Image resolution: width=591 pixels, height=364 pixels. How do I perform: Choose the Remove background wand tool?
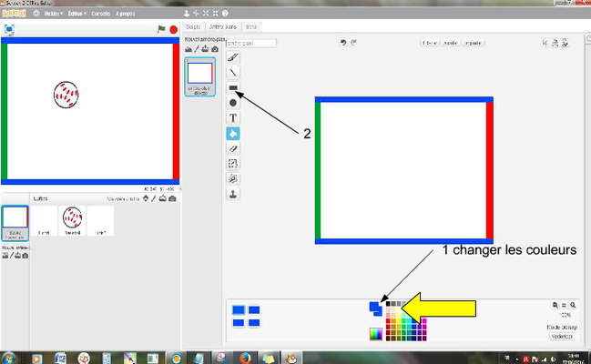[x=233, y=178]
